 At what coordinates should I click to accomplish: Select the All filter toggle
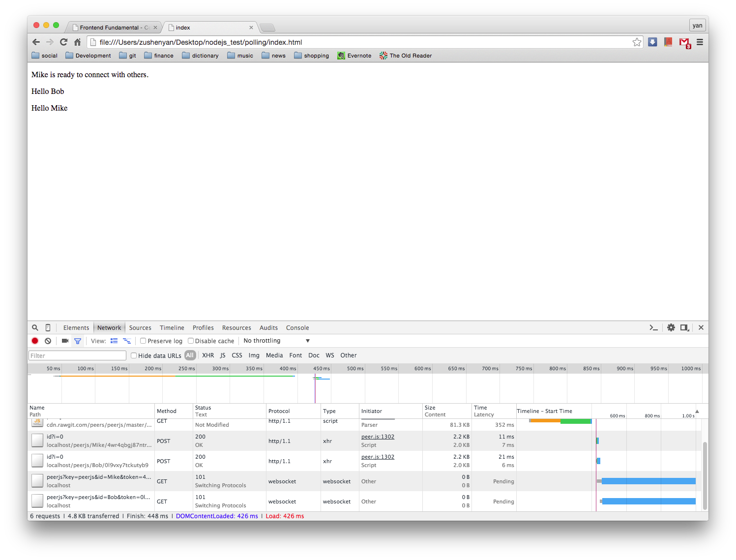190,355
